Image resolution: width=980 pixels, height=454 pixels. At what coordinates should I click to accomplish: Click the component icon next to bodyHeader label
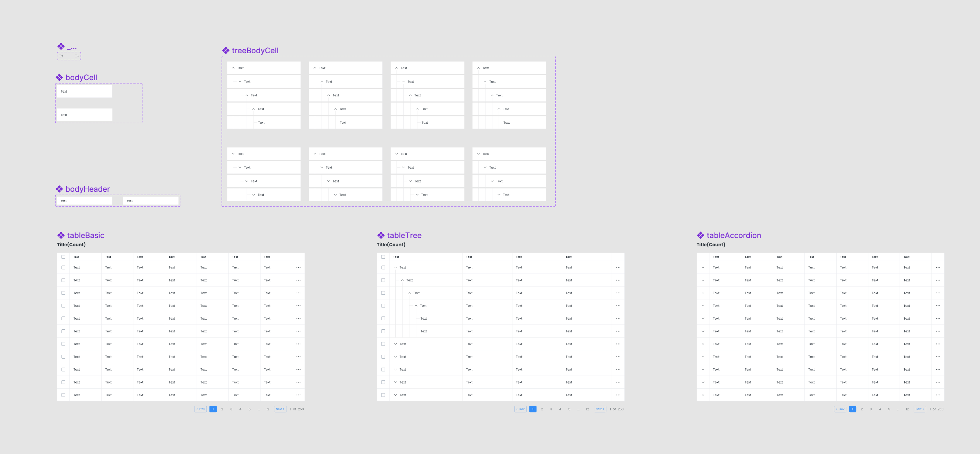pos(59,189)
